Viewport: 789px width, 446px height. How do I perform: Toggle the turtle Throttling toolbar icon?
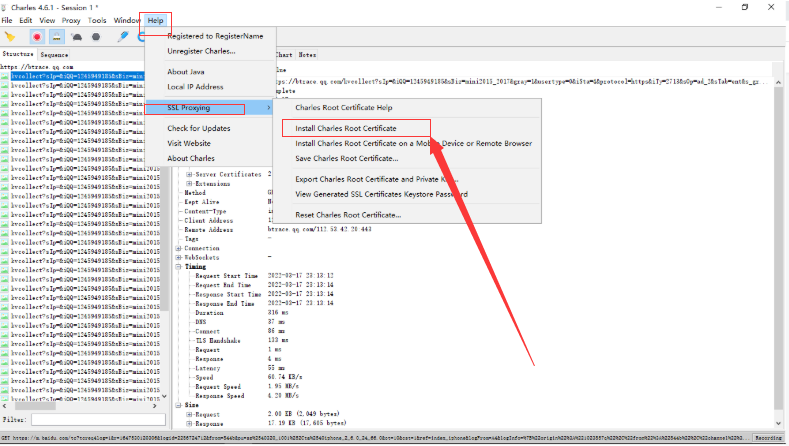[76, 37]
